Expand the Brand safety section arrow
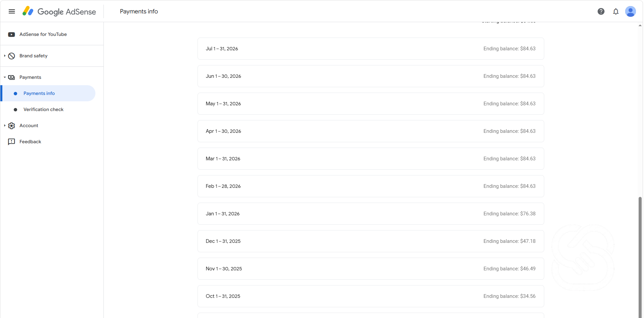 (x=5, y=56)
